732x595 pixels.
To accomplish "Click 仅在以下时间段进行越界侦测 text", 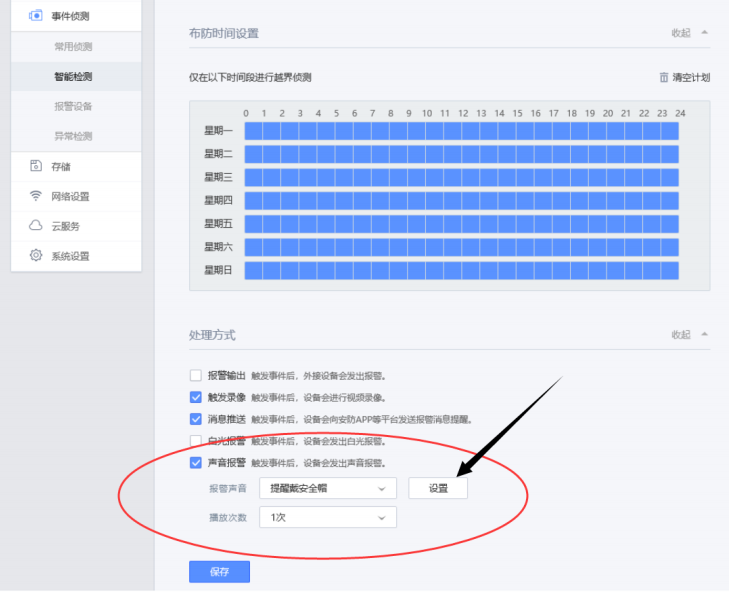I will 252,78.
